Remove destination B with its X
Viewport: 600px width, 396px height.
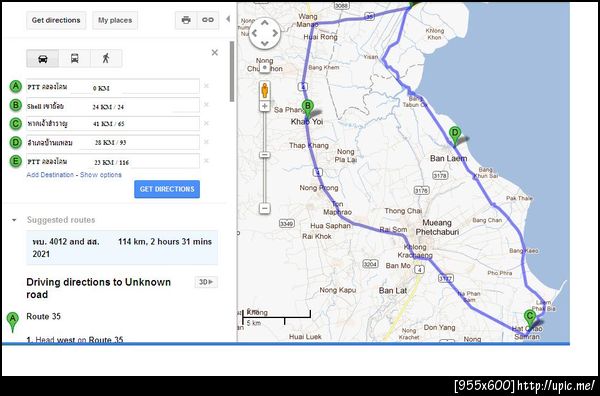pos(206,105)
